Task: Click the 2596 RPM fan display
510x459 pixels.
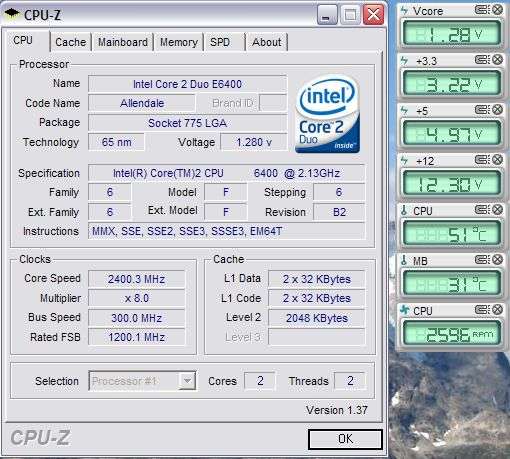Action: pos(452,334)
